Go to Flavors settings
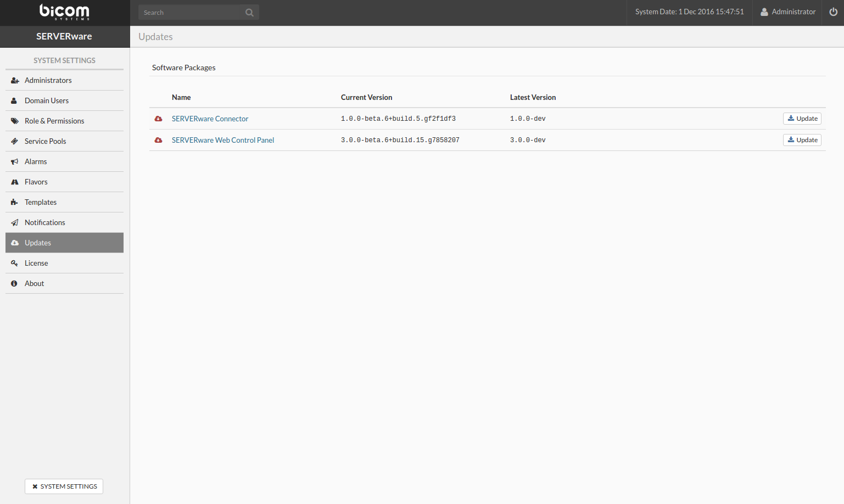This screenshot has height=504, width=844. coord(36,182)
